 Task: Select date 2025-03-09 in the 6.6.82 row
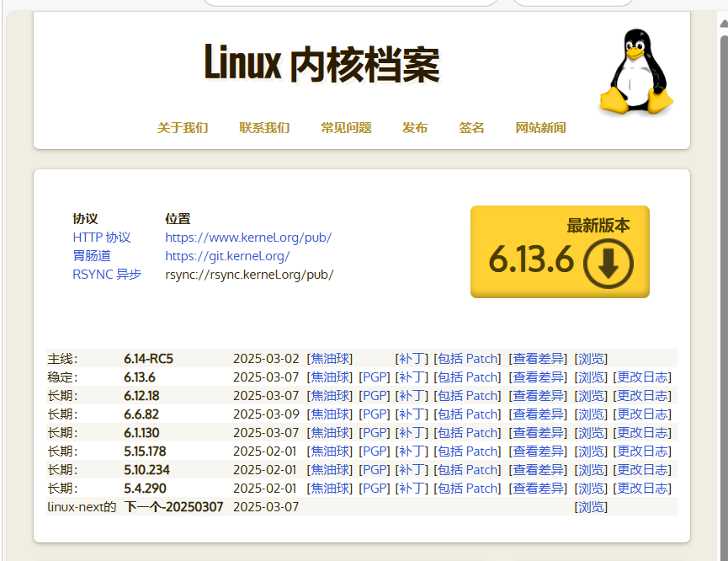[266, 414]
